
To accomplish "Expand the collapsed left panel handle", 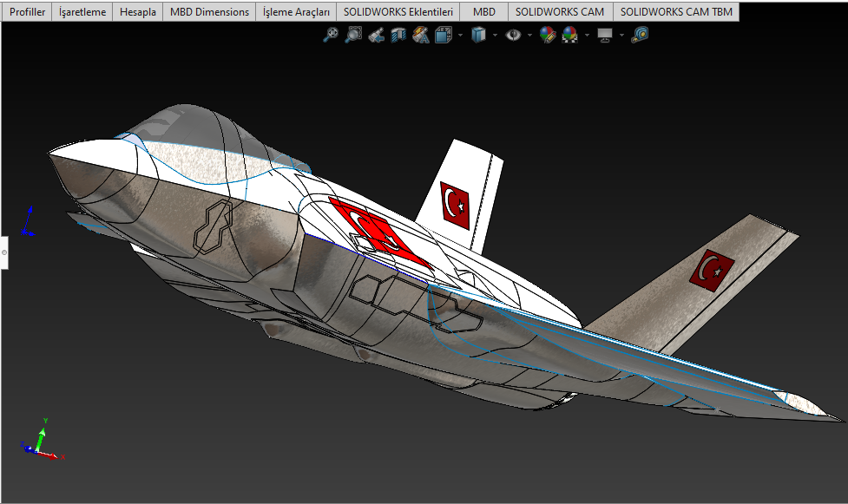I will coord(3,252).
